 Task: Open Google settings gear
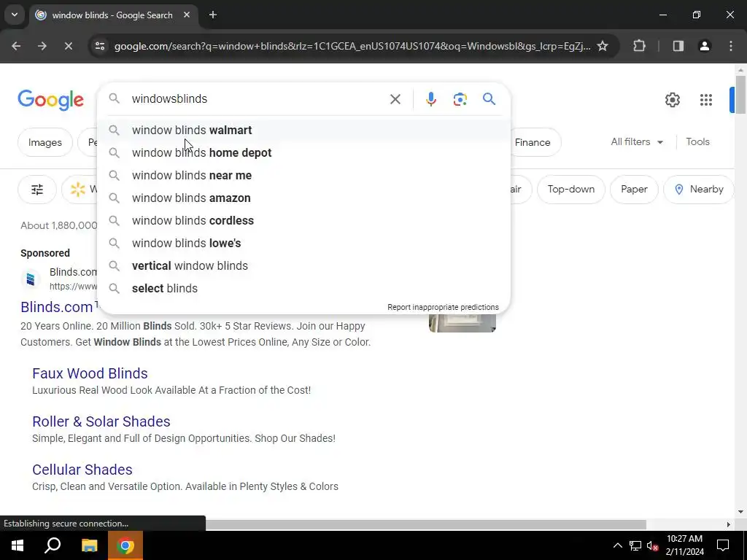click(x=672, y=100)
